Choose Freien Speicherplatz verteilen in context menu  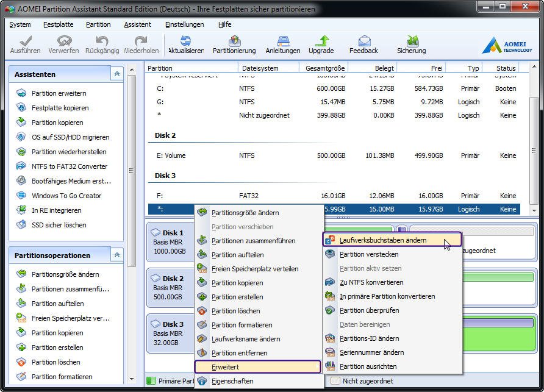tap(259, 269)
